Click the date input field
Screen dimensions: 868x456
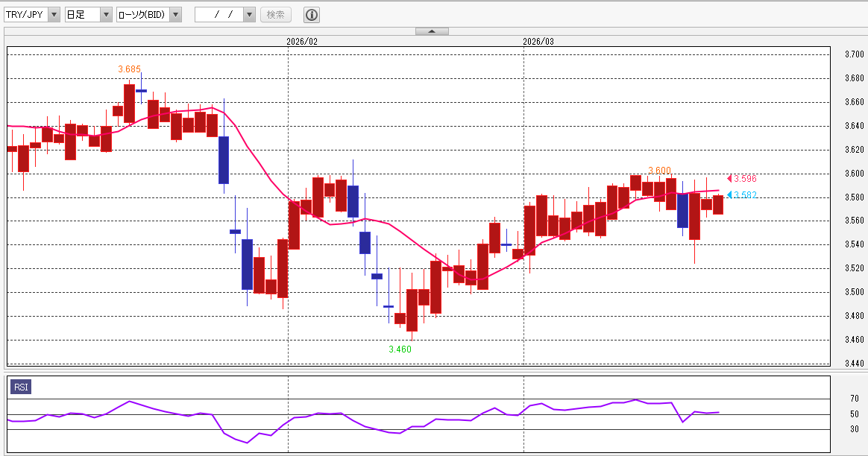220,15
